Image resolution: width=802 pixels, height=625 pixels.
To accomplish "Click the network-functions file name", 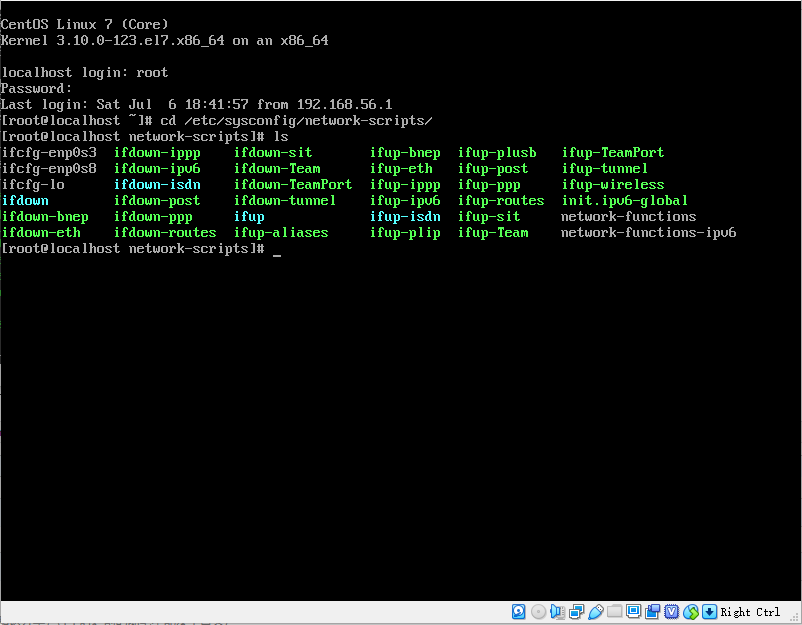I will click(629, 217).
